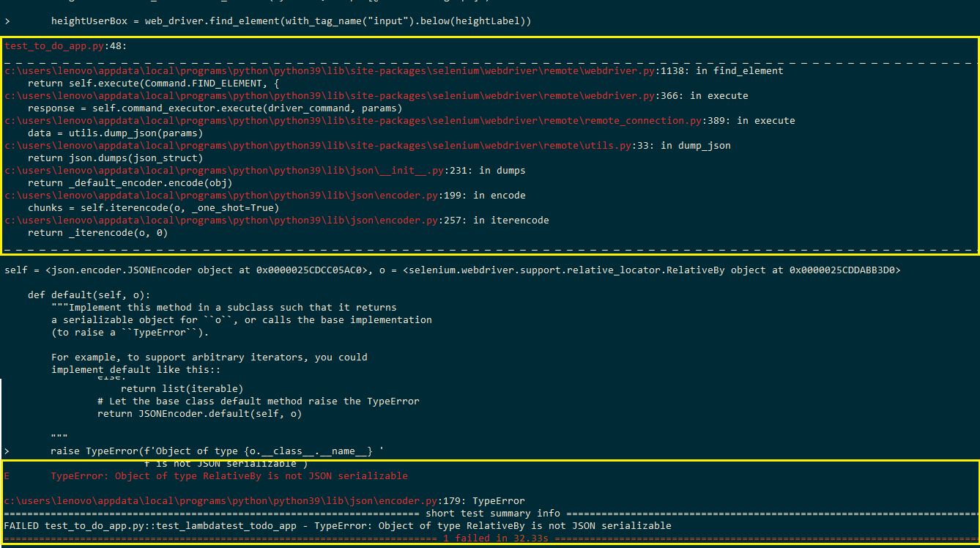
Task: Click the heightUserBox find_element code line
Action: click(291, 21)
